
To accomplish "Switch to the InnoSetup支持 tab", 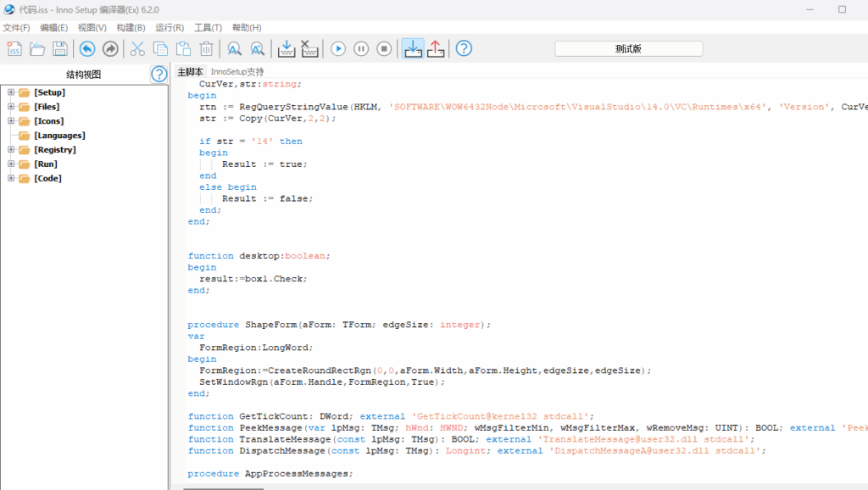I will (237, 72).
